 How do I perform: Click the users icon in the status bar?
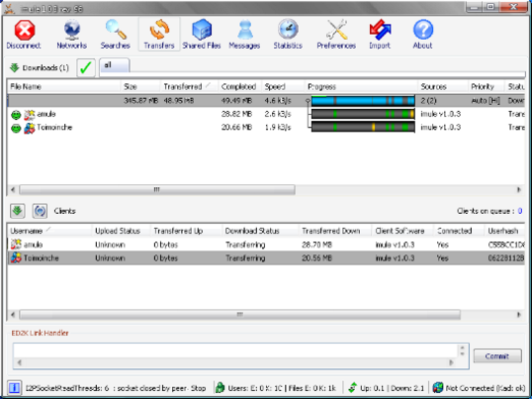[221, 388]
